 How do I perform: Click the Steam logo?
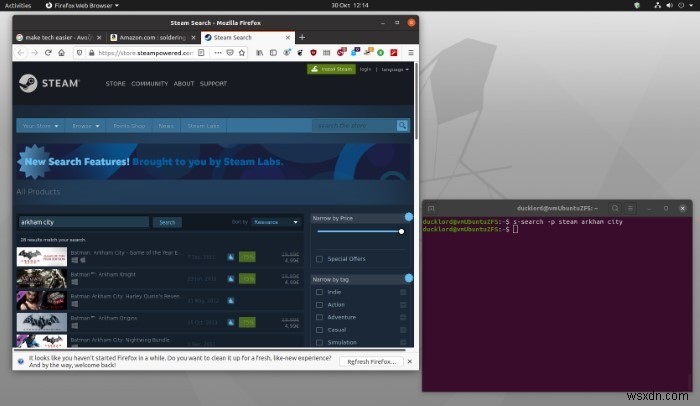tap(49, 84)
